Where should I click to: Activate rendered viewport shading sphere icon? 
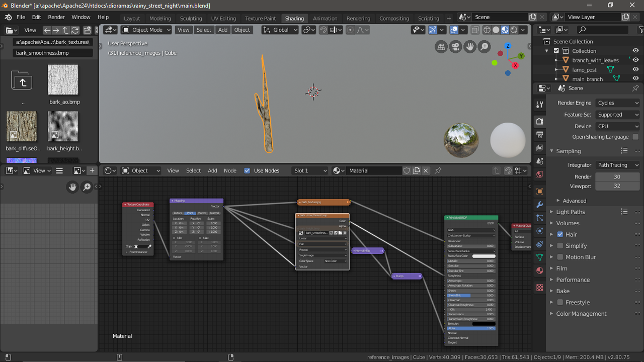513,30
